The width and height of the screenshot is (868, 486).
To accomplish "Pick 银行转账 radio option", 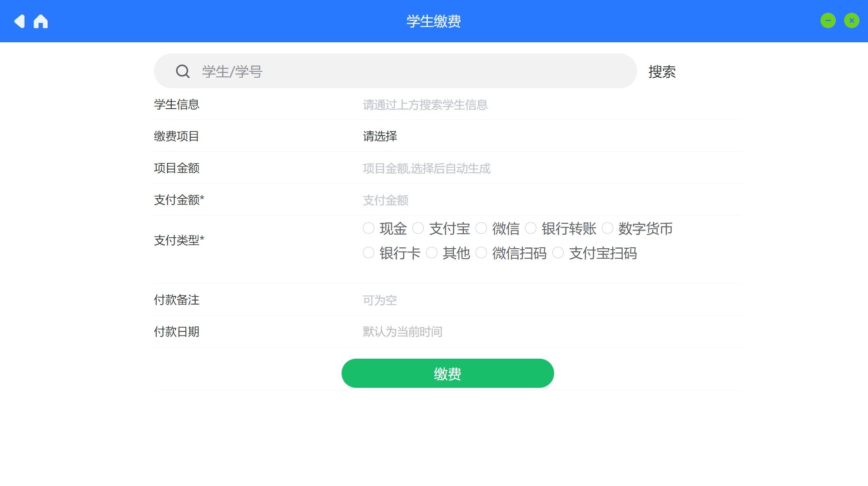I will 531,228.
